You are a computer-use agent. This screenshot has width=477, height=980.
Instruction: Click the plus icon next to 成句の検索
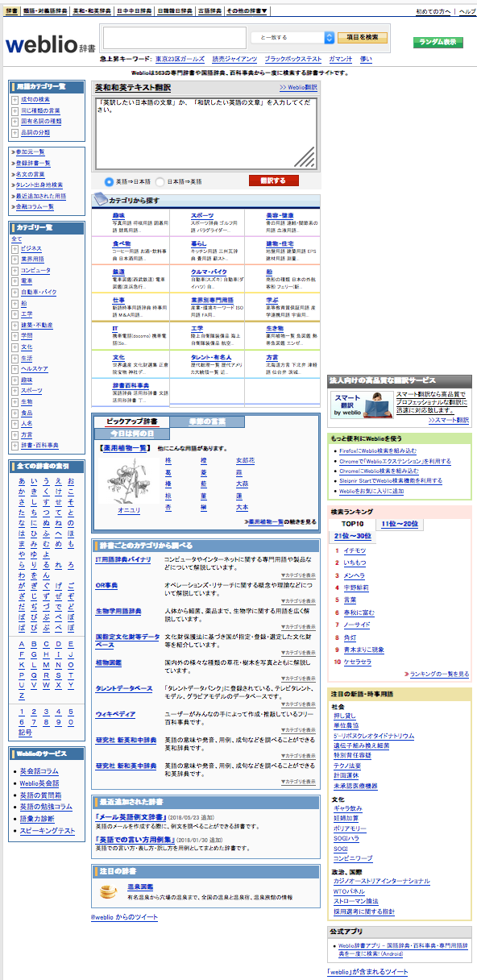pos(15,100)
